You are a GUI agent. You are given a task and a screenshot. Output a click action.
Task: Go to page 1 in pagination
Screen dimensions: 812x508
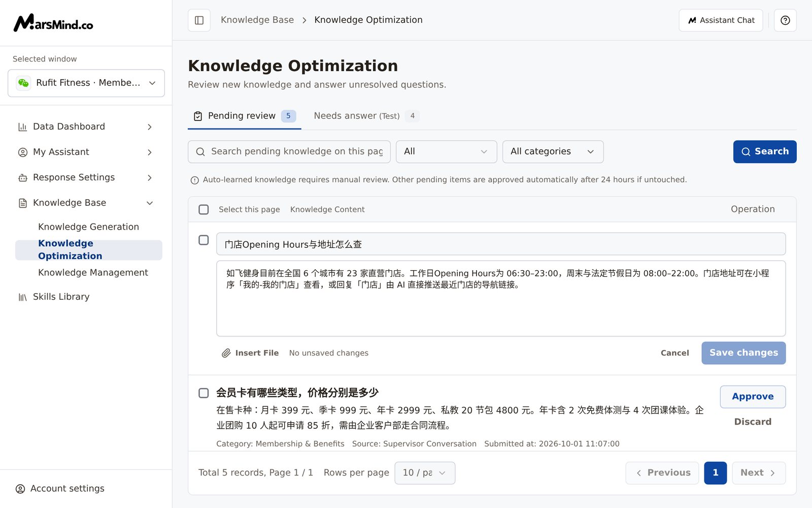[x=716, y=473]
